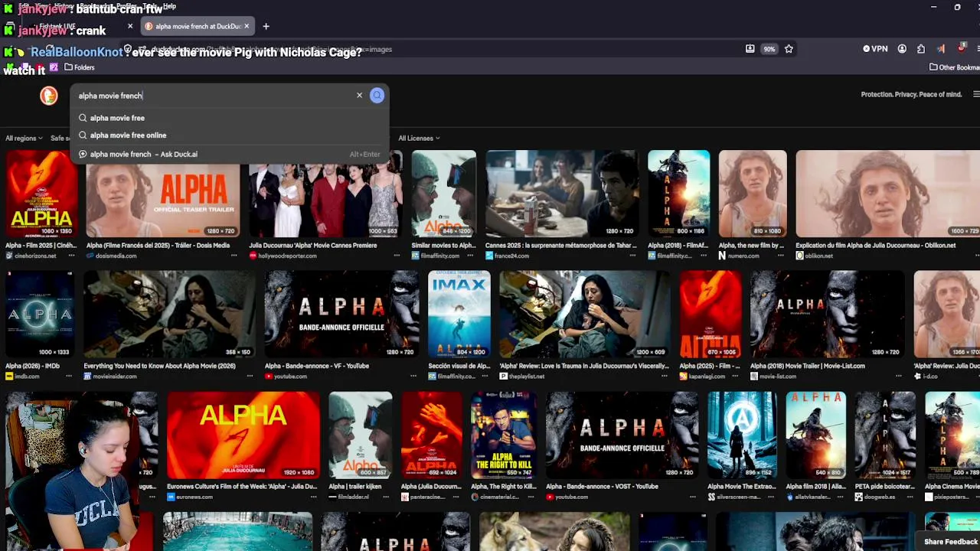980x551 pixels.
Task: Click the red uBlock extension icon
Action: [x=961, y=49]
